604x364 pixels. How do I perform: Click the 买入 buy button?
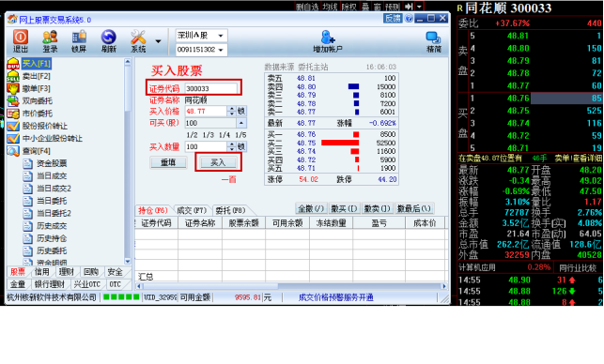click(218, 162)
